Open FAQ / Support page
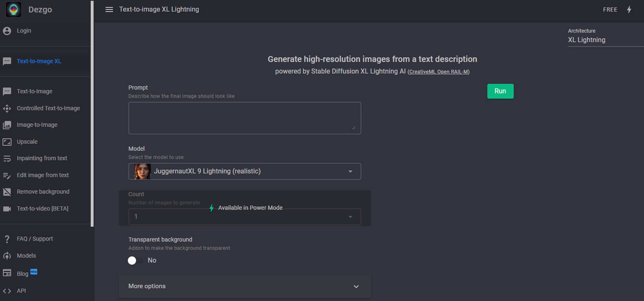The image size is (644, 301). [35, 239]
